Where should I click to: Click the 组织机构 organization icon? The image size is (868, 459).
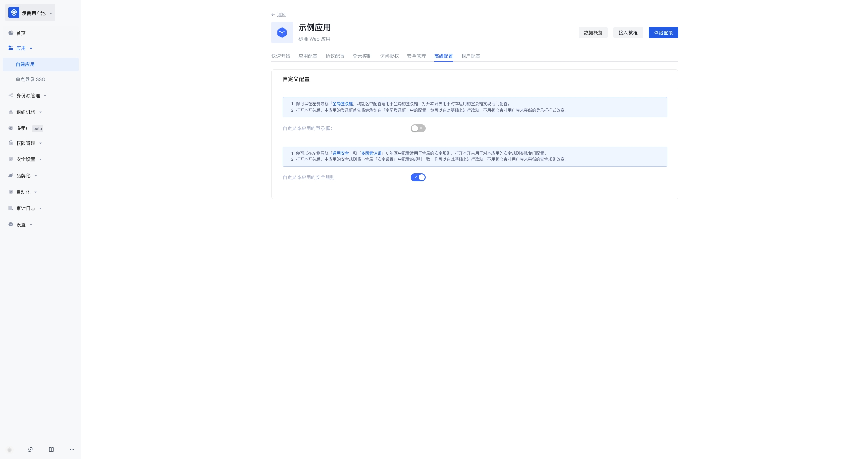click(11, 112)
